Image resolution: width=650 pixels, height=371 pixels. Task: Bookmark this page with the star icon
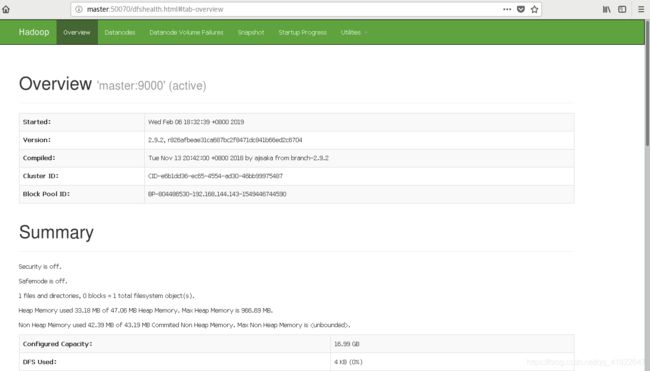(534, 9)
